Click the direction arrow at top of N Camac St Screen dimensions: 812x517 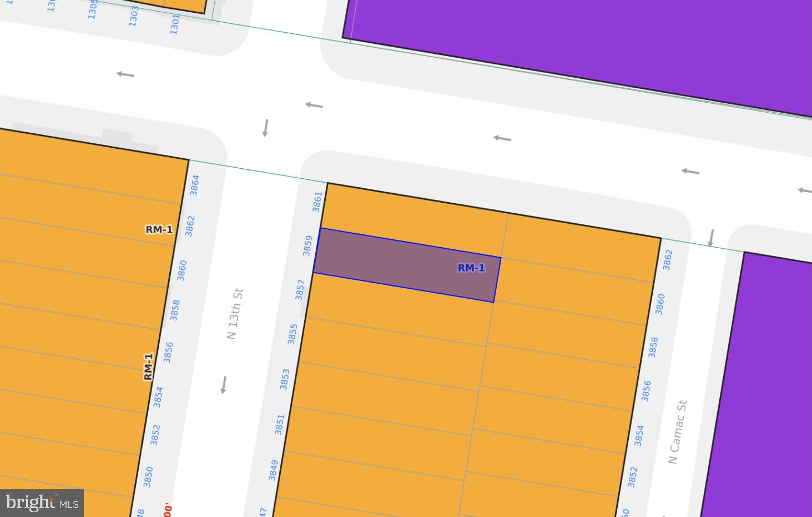click(710, 238)
